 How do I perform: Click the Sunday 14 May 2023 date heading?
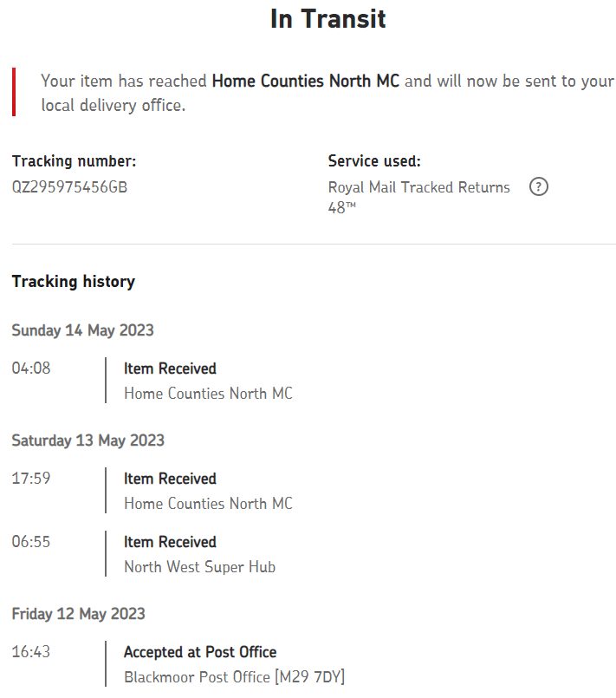82,330
